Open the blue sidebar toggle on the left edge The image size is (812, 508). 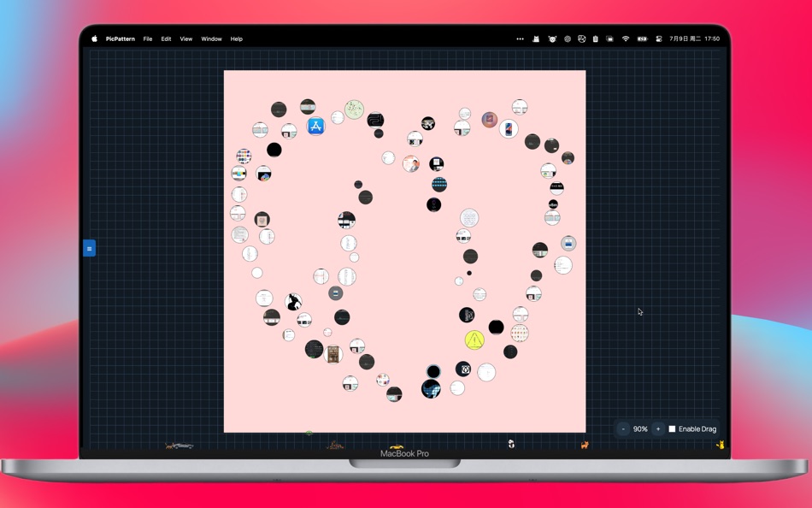point(90,248)
